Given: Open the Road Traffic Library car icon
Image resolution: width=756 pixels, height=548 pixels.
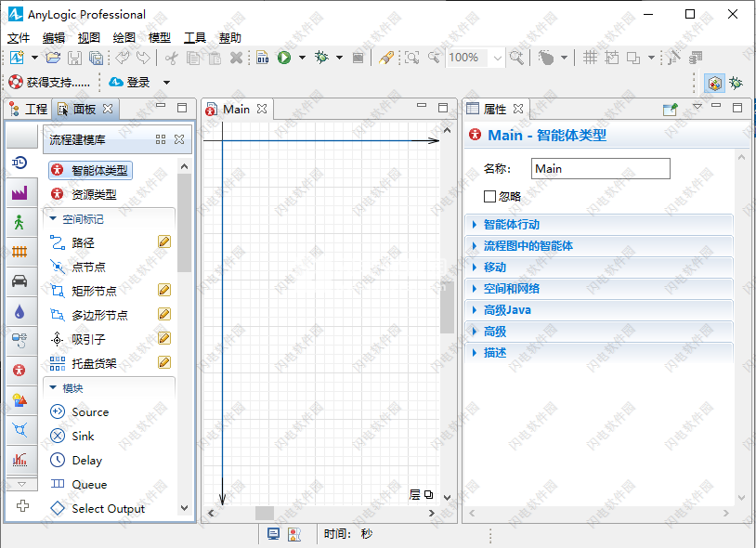Looking at the screenshot, I should click(20, 281).
